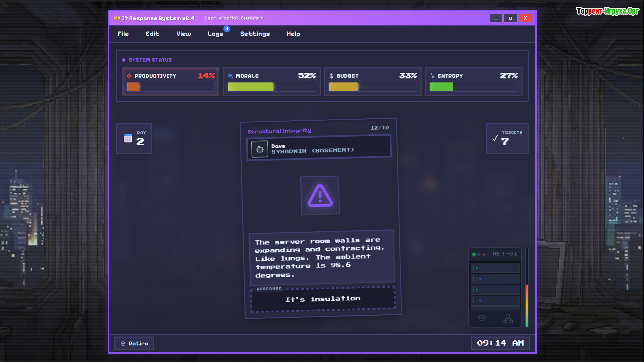Click the Tickets checkmark icon
The height and width of the screenshot is (362, 644).
(x=495, y=138)
